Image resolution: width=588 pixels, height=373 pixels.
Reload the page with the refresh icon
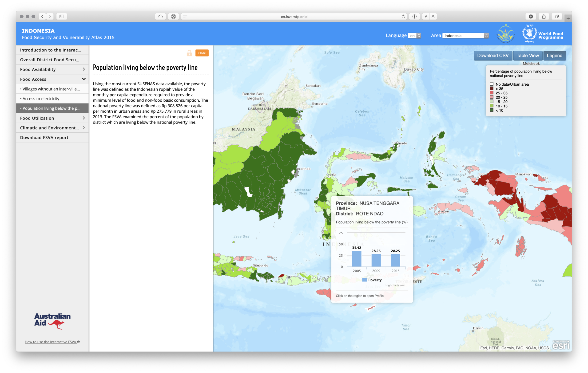point(403,16)
